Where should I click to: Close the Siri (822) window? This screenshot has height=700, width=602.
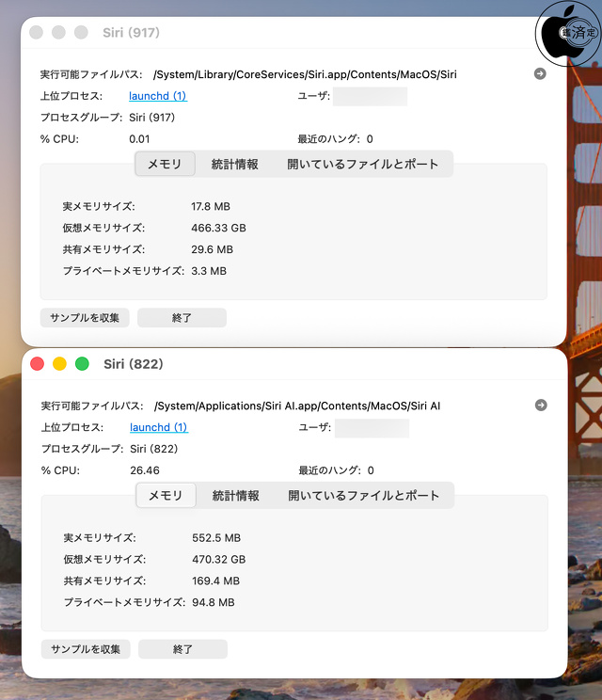tap(37, 364)
